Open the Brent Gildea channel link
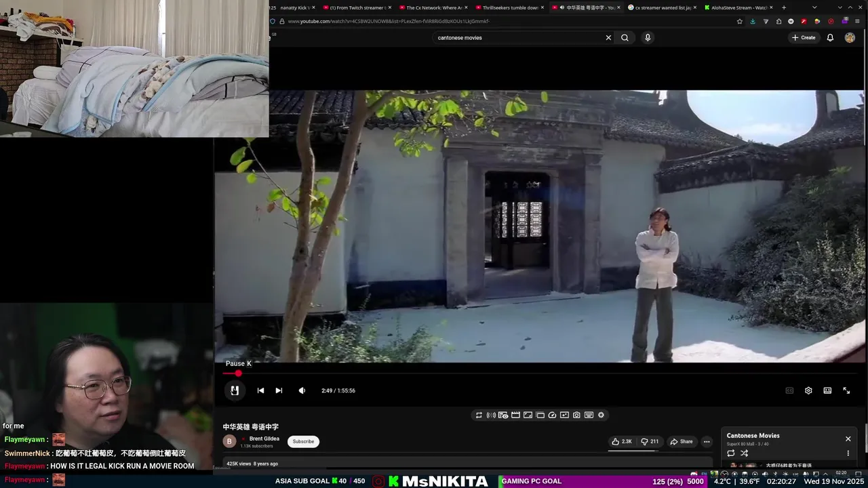868x488 pixels. tap(264, 439)
